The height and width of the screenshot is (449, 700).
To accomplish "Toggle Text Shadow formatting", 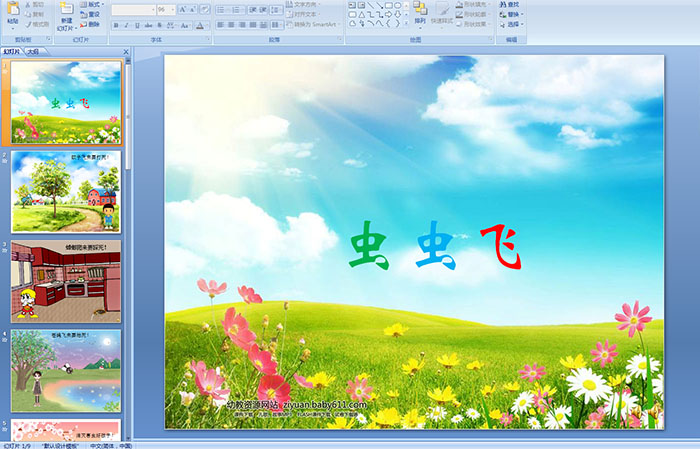I will 160,25.
